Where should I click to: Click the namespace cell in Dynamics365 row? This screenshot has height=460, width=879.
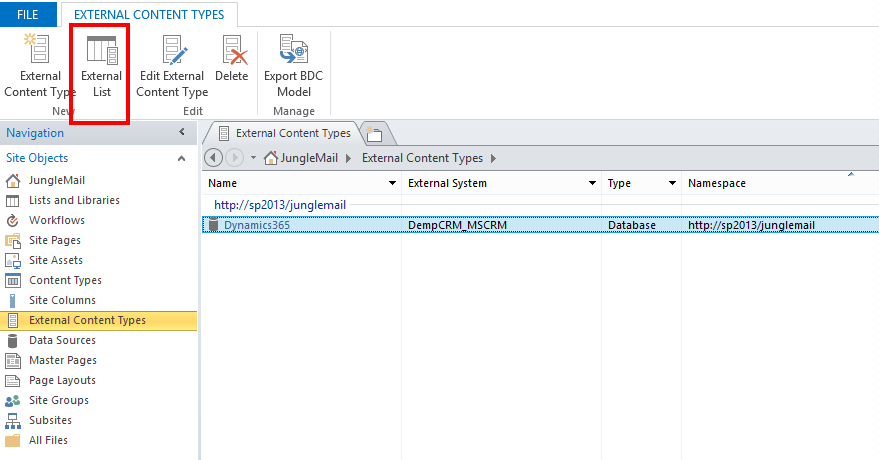(751, 225)
